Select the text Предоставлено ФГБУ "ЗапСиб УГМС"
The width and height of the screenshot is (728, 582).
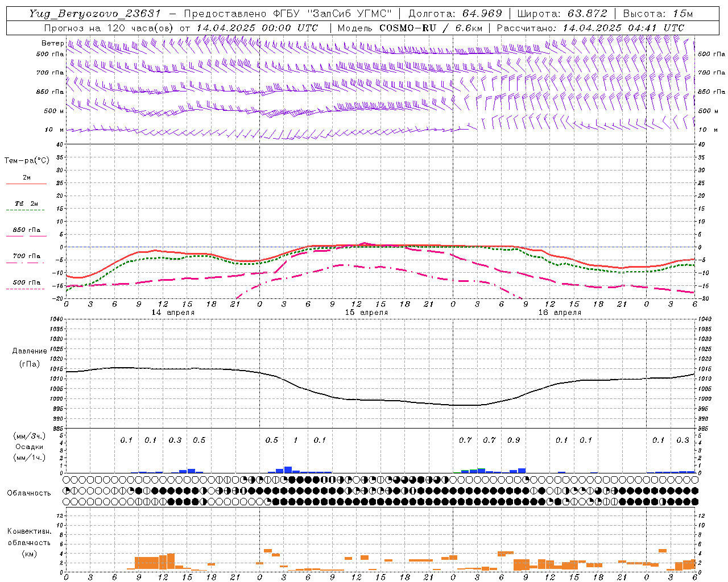[289, 14]
